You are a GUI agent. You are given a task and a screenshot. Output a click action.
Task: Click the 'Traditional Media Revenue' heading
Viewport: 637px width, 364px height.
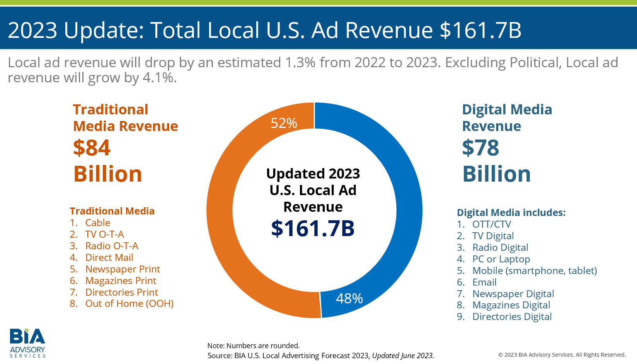pos(126,118)
